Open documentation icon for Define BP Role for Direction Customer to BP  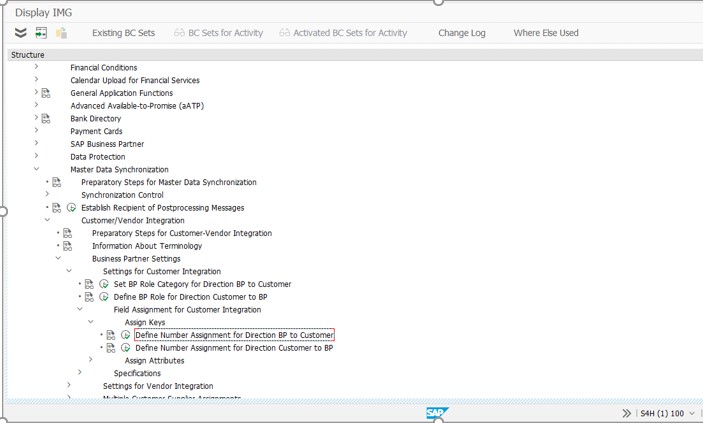click(89, 297)
